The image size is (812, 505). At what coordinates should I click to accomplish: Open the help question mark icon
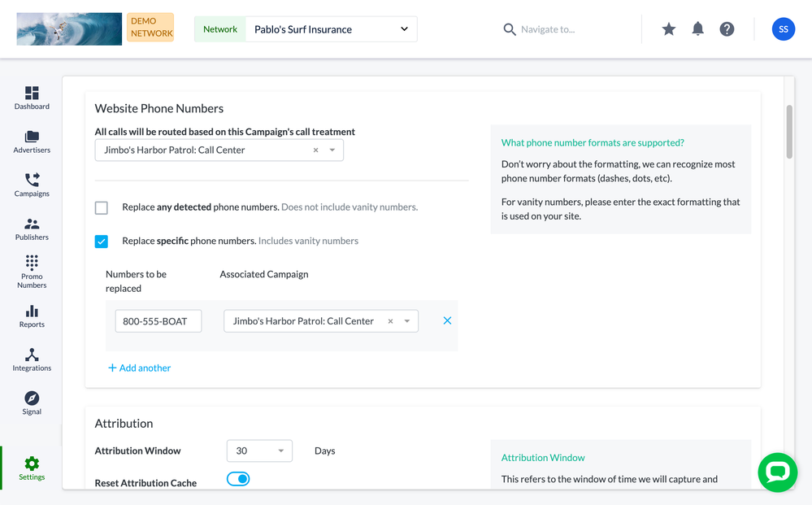[727, 29]
